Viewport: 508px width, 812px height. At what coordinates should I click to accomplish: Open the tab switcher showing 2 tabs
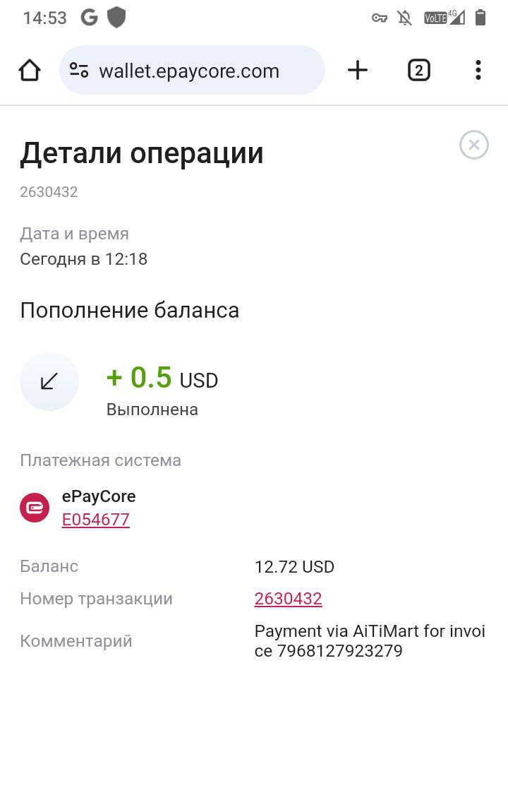(x=418, y=70)
